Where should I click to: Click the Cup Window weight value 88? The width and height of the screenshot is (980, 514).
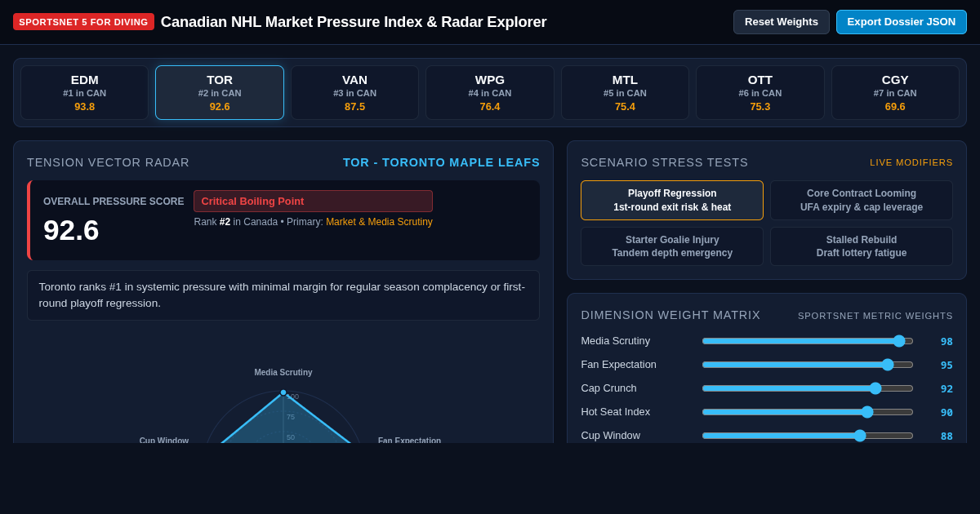point(947,436)
